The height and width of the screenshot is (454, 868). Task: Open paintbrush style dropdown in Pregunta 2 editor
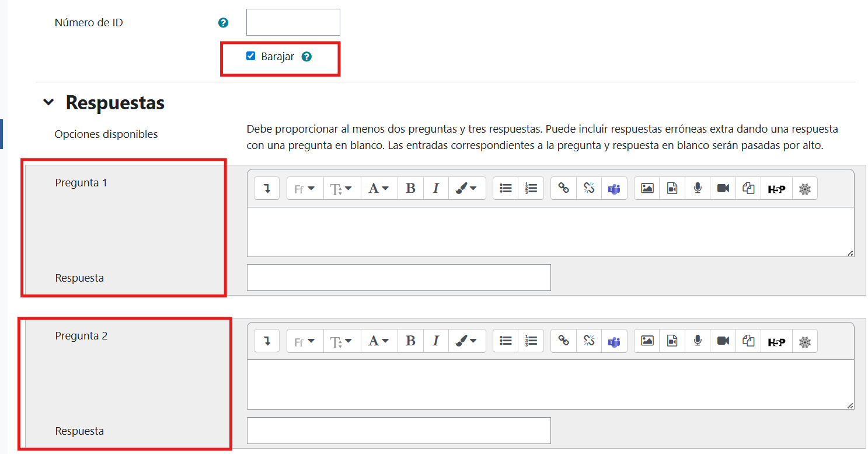tap(466, 341)
